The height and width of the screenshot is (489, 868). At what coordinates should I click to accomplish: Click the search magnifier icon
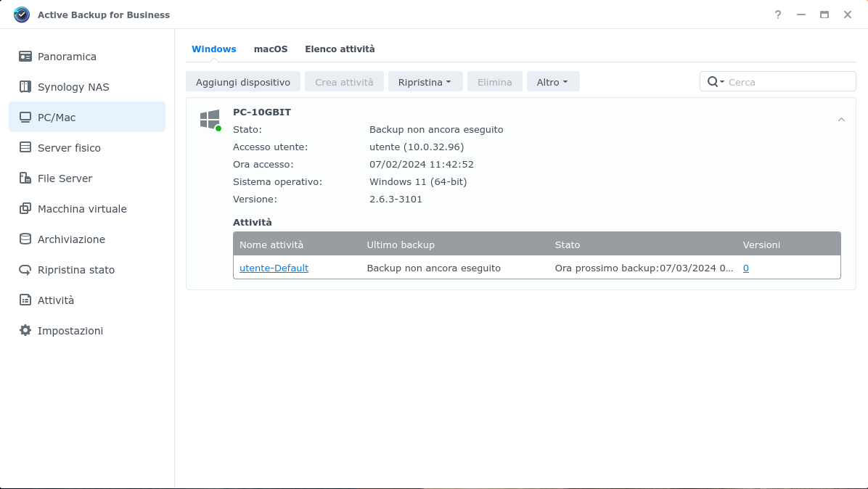(713, 82)
